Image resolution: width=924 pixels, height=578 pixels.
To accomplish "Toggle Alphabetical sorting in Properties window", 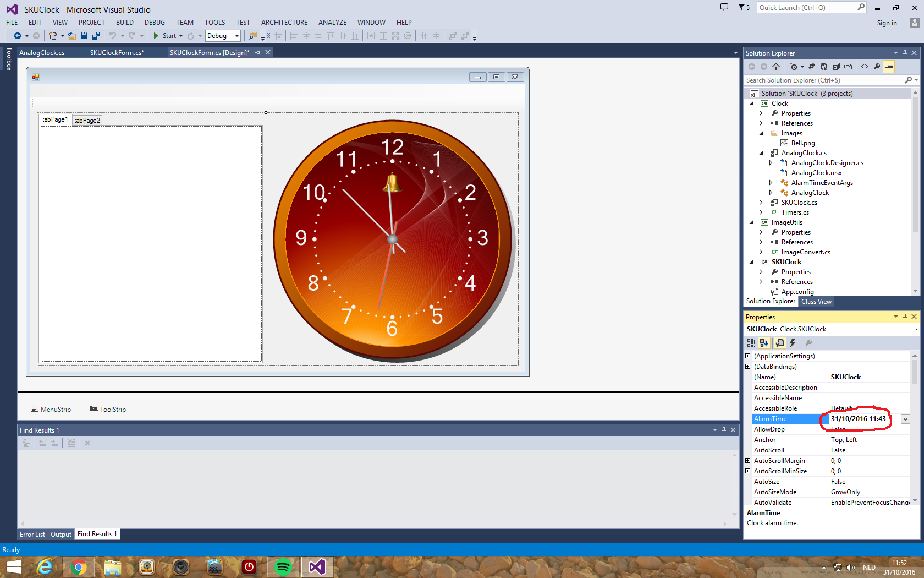I will tap(764, 342).
